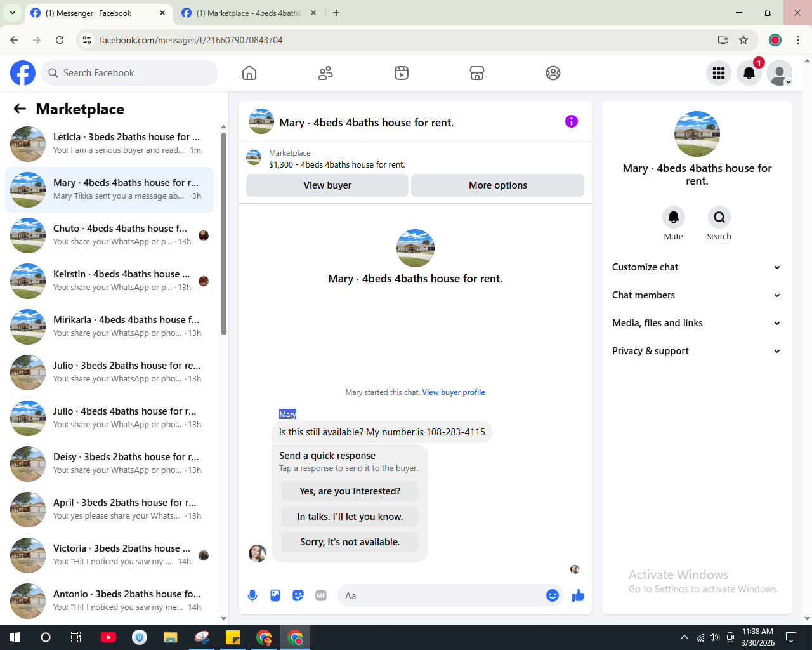Click the Facebook logo icon
The image size is (812, 650).
tap(23, 73)
